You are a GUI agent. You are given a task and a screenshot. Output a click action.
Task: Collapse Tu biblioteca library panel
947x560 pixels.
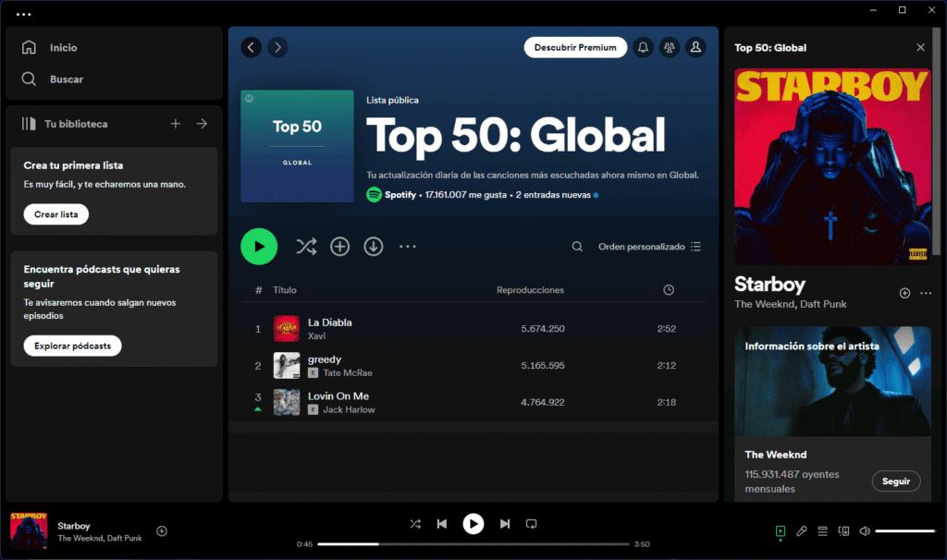[x=65, y=124]
